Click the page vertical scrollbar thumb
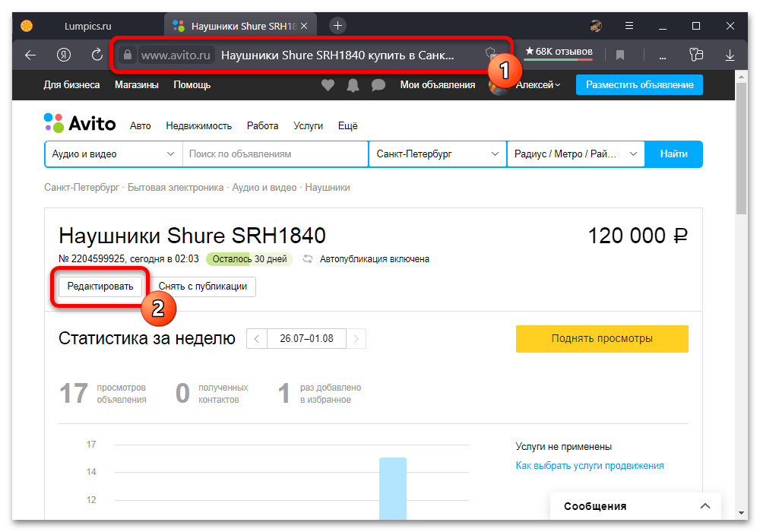The height and width of the screenshot is (532, 760). (741, 147)
